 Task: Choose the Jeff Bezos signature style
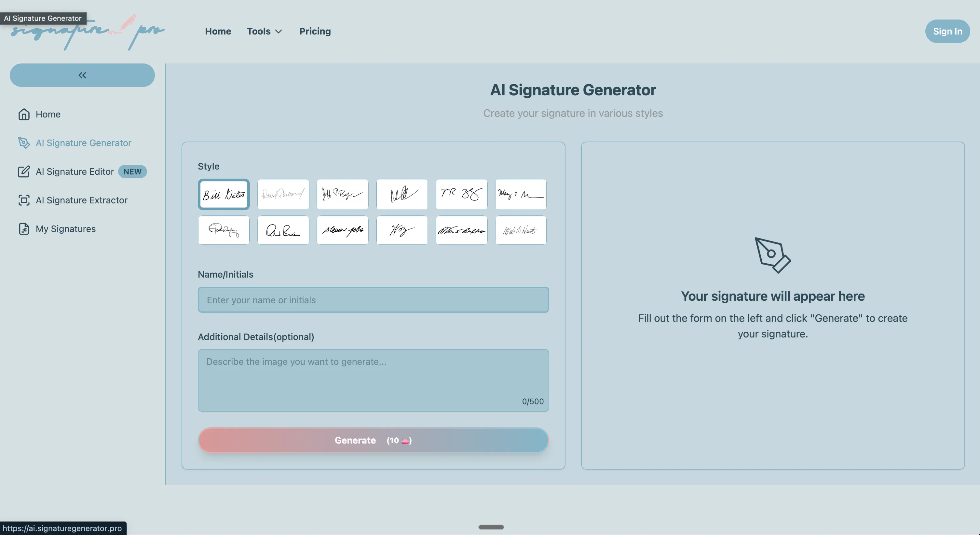[x=342, y=194]
